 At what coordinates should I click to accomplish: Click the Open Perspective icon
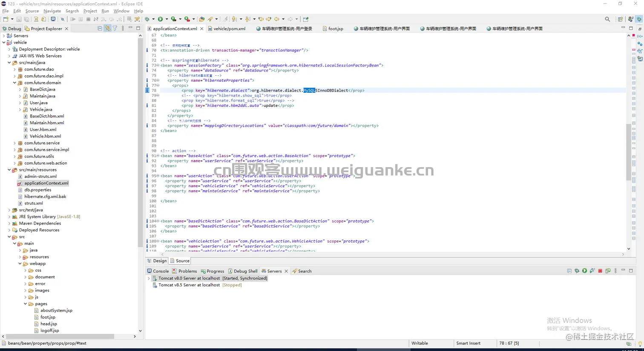620,19
